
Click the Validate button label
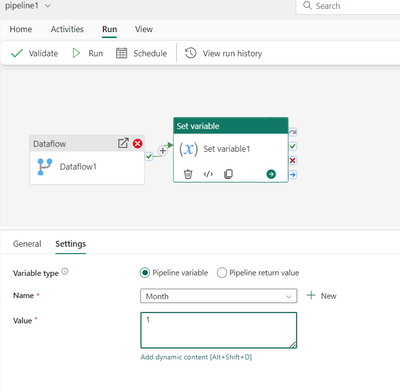[43, 53]
